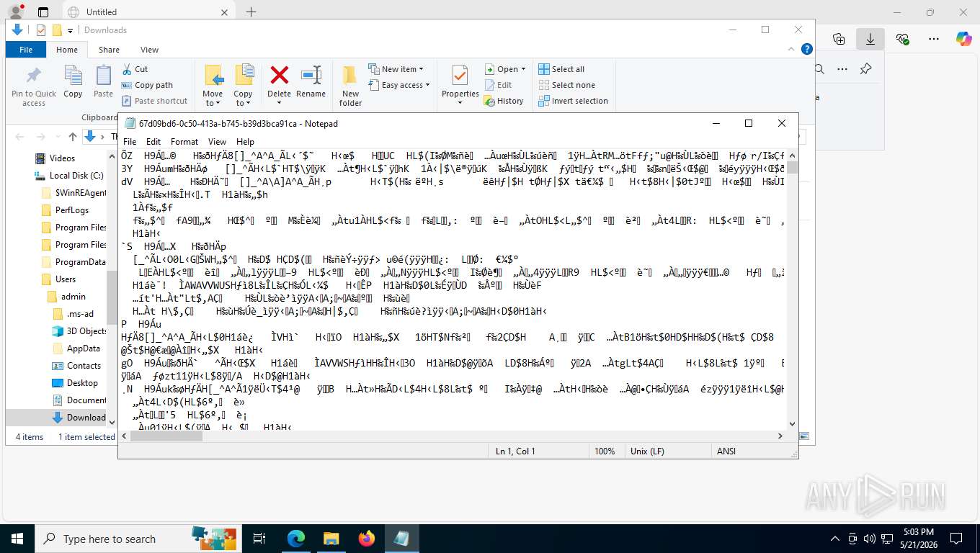Click Notepad vertical scrollbar down arrow
The width and height of the screenshot is (980, 553).
tap(793, 424)
